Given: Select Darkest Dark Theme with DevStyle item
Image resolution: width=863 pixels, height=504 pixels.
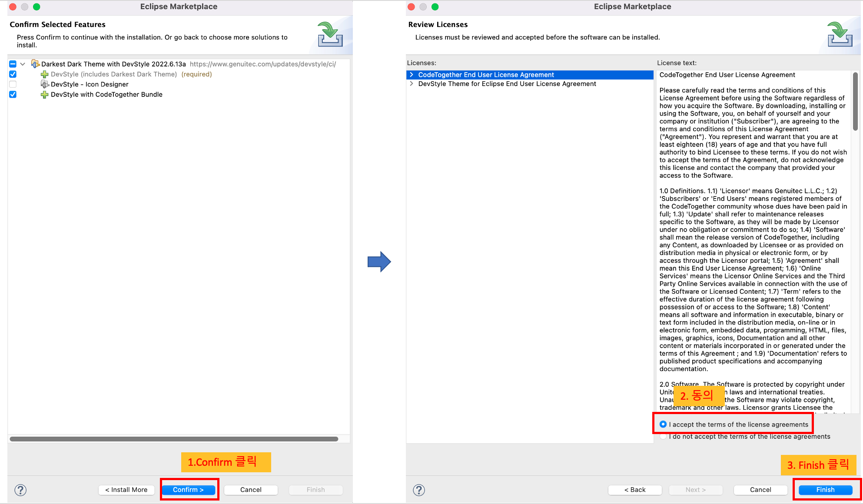Looking at the screenshot, I should pos(113,64).
